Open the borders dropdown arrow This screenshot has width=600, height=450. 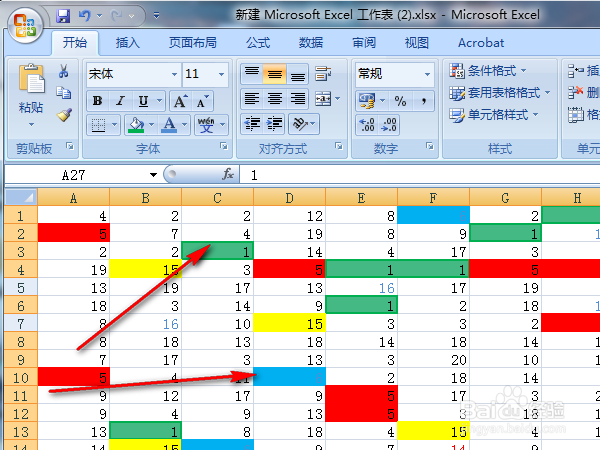(x=114, y=125)
